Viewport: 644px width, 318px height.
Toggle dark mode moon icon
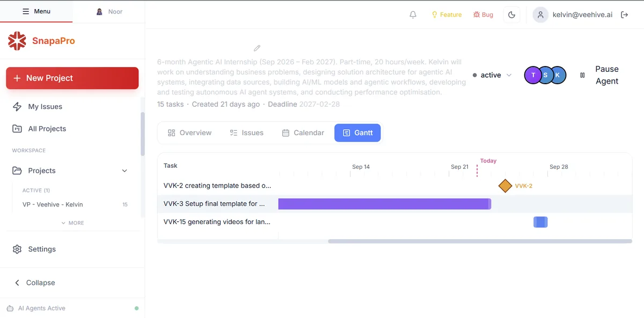coord(511,14)
